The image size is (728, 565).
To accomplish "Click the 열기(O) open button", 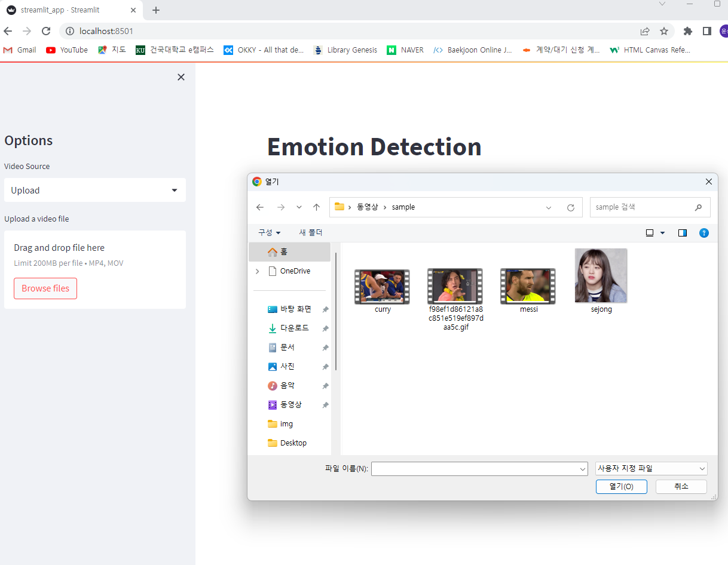I will [621, 486].
